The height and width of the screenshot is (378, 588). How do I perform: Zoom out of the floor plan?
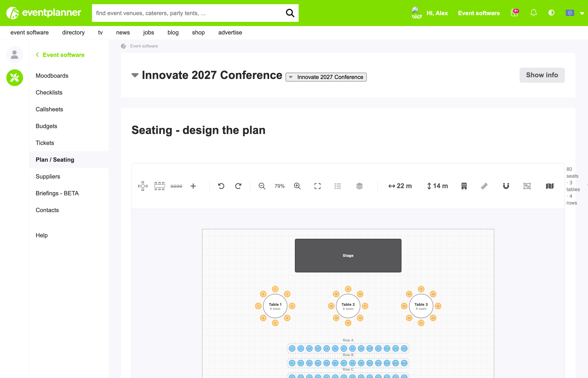point(262,186)
